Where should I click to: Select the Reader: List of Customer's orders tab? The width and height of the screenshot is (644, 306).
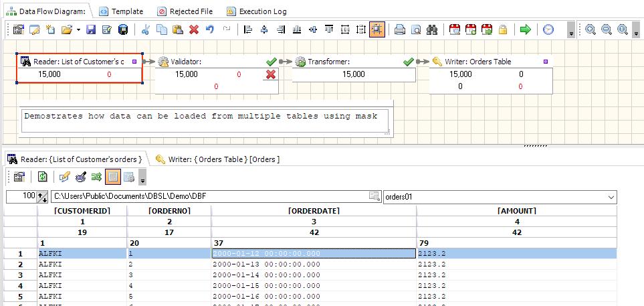tap(75, 159)
